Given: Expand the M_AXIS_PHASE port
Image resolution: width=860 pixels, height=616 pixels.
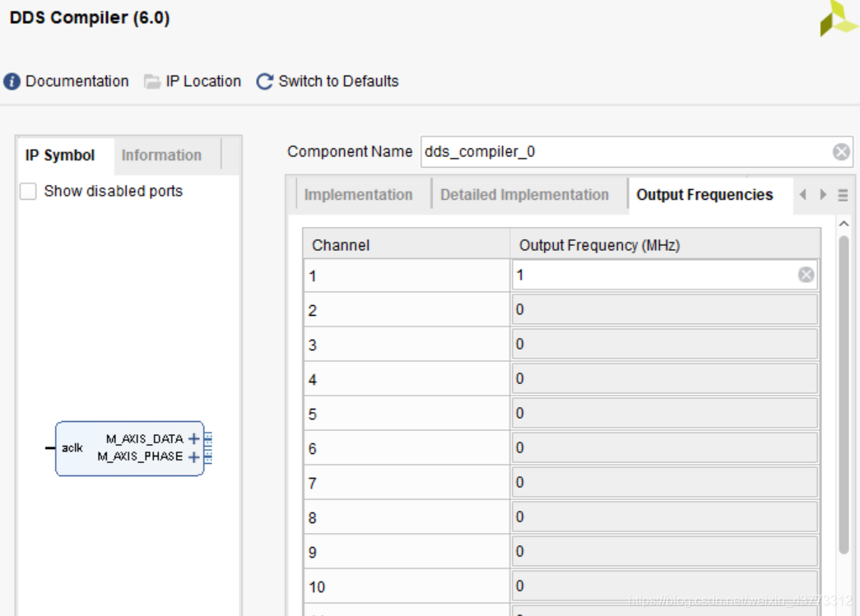Looking at the screenshot, I should coord(193,456).
